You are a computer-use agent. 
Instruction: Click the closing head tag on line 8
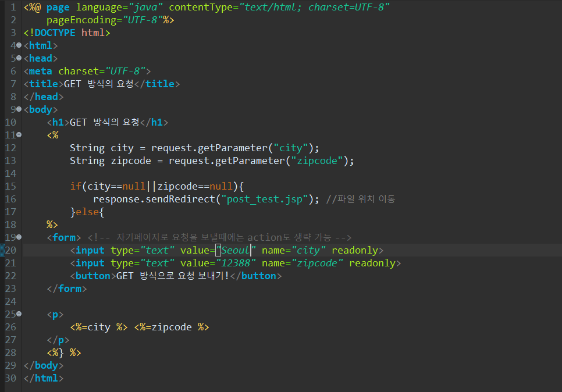pyautogui.click(x=44, y=97)
